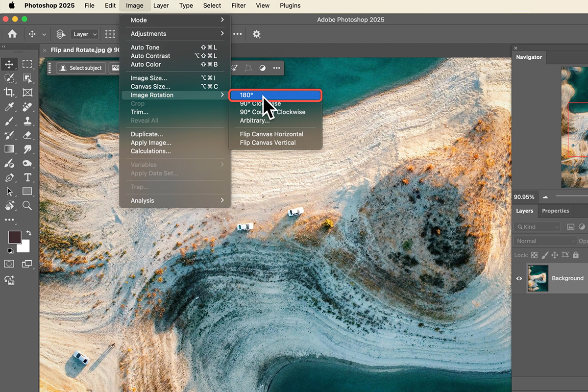The width and height of the screenshot is (588, 392).
Task: Toggle lock transparent pixels in Layers
Action: 534,255
